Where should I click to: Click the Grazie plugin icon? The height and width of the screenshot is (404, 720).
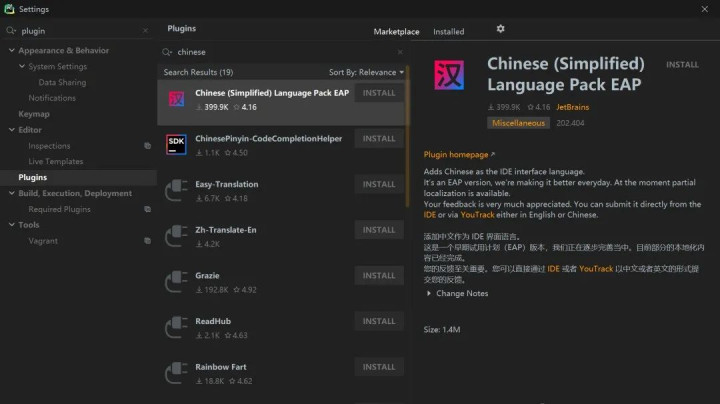pyautogui.click(x=177, y=281)
